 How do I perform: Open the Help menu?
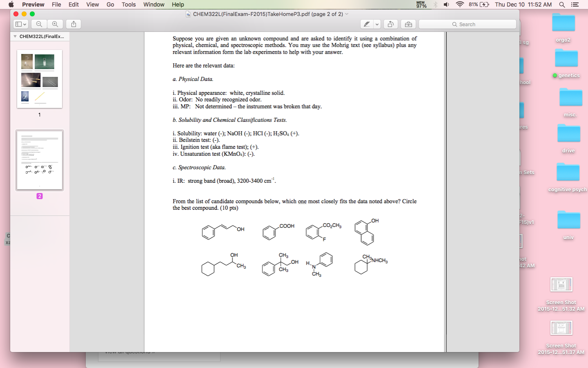(x=178, y=4)
